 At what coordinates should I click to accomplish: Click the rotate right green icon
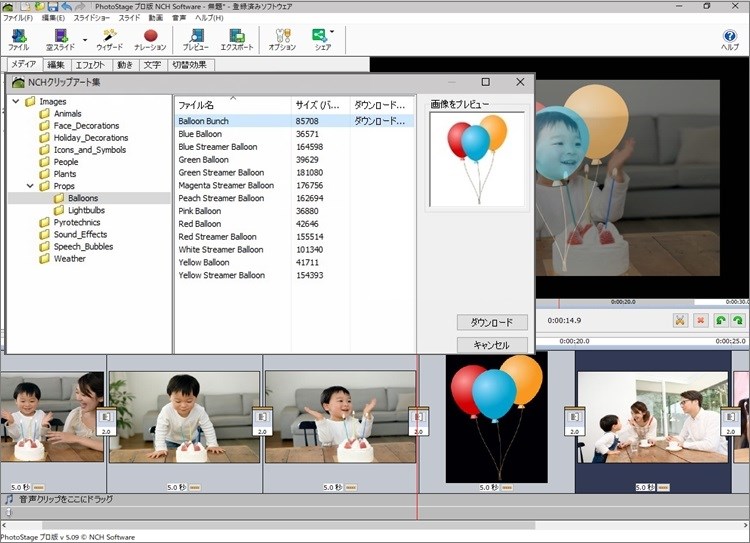pyautogui.click(x=738, y=320)
